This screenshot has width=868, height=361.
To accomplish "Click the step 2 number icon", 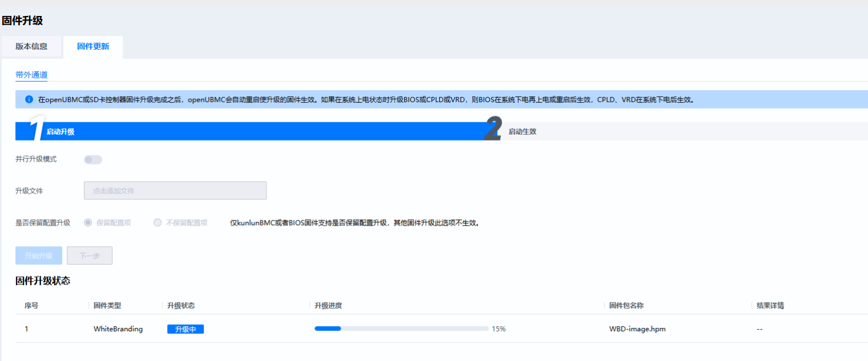I will pyautogui.click(x=493, y=130).
